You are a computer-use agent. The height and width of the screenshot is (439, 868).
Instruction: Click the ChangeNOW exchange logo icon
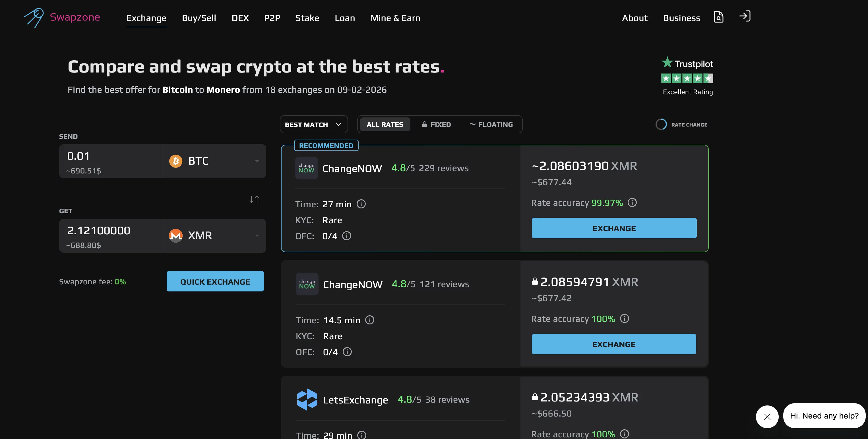click(x=306, y=168)
